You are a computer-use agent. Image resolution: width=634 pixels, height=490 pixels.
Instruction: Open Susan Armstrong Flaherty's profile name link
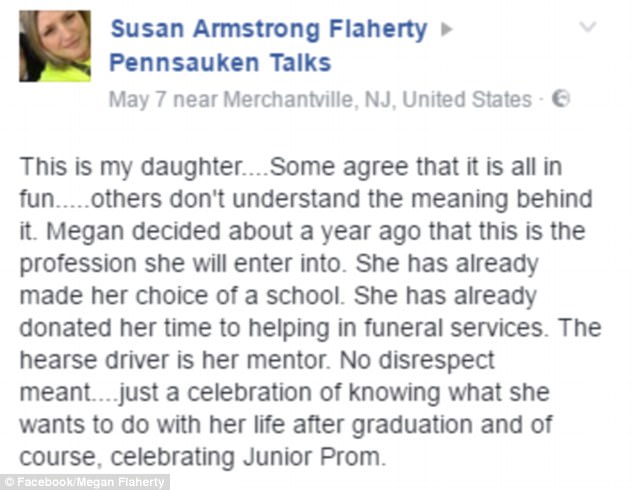click(269, 29)
